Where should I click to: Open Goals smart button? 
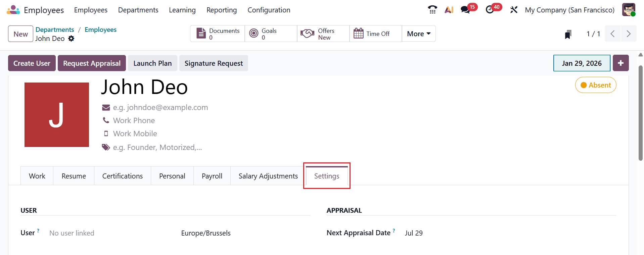pyautogui.click(x=271, y=34)
